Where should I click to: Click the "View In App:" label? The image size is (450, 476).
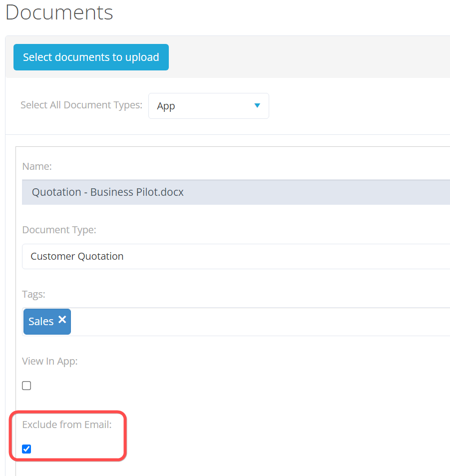coord(49,361)
